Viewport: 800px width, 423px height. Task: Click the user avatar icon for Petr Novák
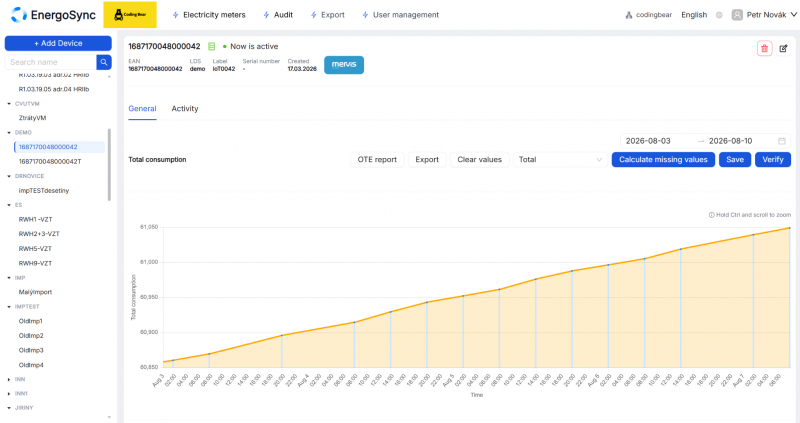point(737,15)
